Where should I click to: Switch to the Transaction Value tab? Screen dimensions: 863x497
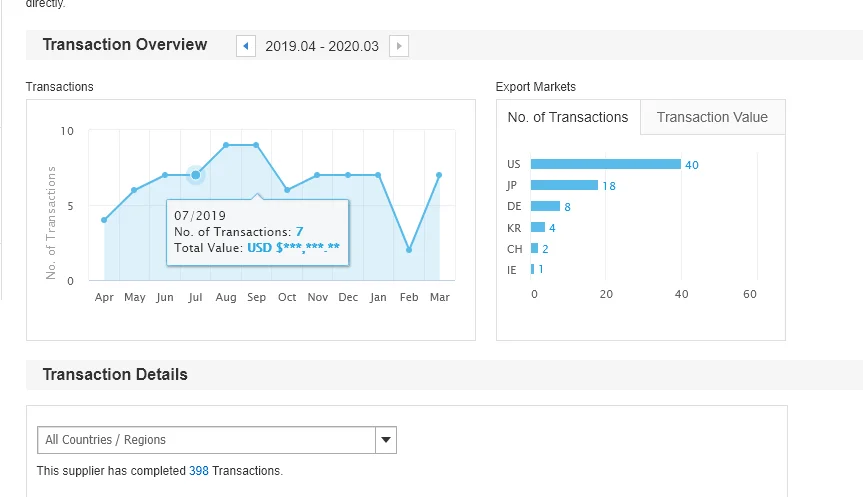click(712, 117)
